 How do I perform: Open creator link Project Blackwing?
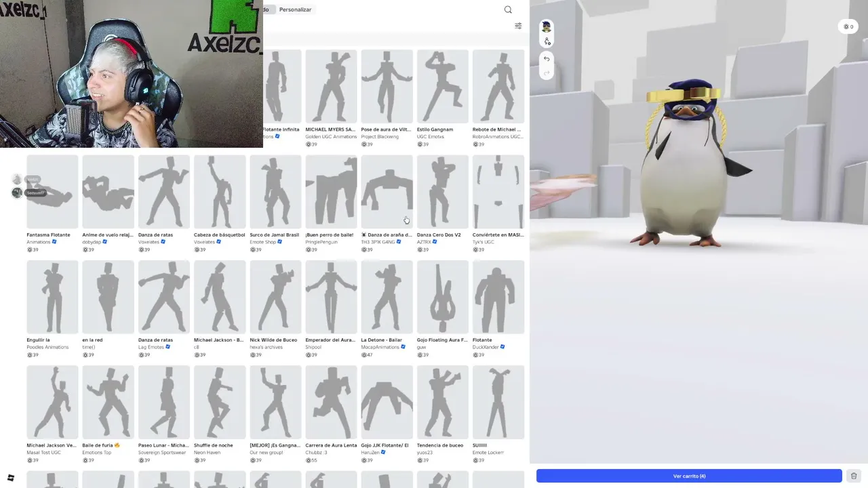click(x=380, y=137)
